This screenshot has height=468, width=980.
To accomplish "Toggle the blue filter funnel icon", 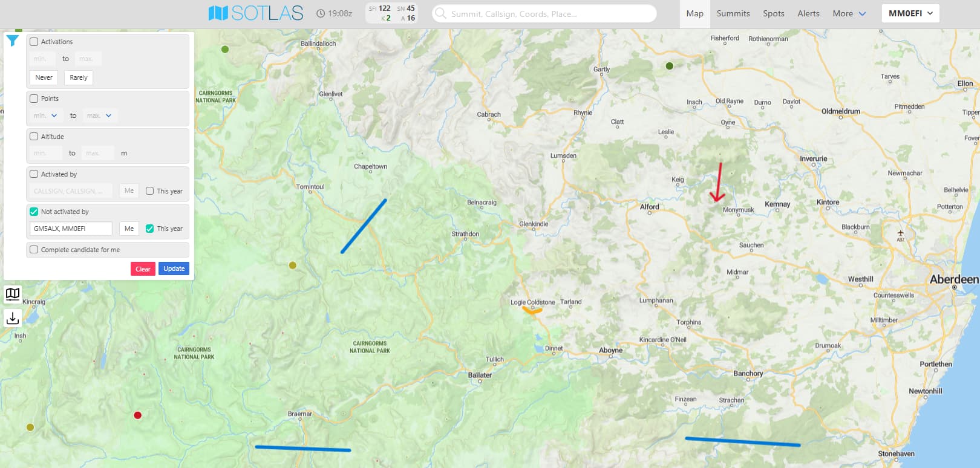I will coord(12,41).
